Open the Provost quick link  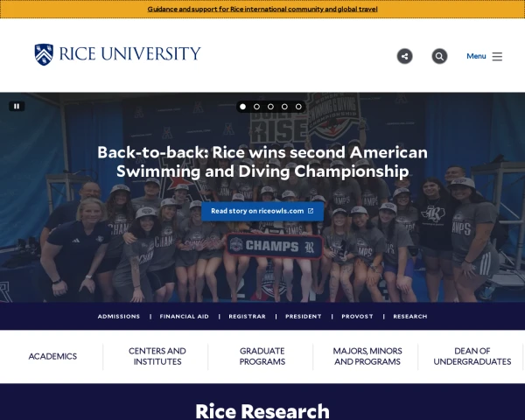357,316
